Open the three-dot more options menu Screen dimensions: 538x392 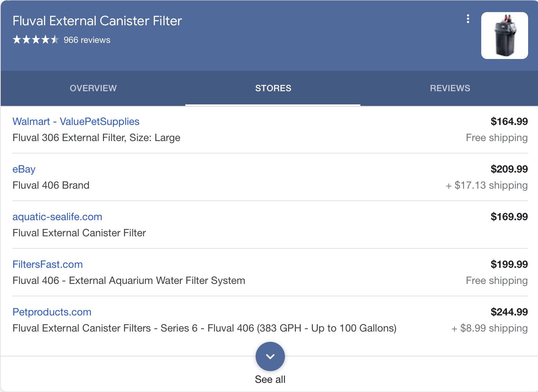[x=468, y=19]
